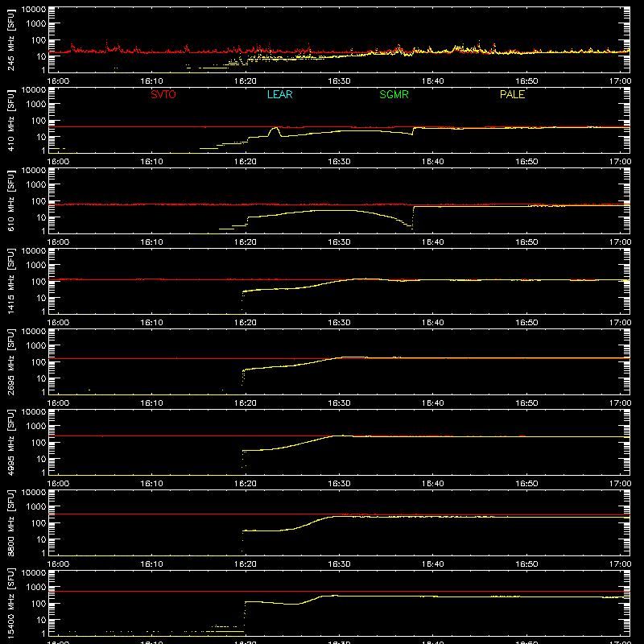Viewport: 644px width, 644px height.
Task: Select the 8800 MHz [SFU] axis label
Action: click(11, 522)
